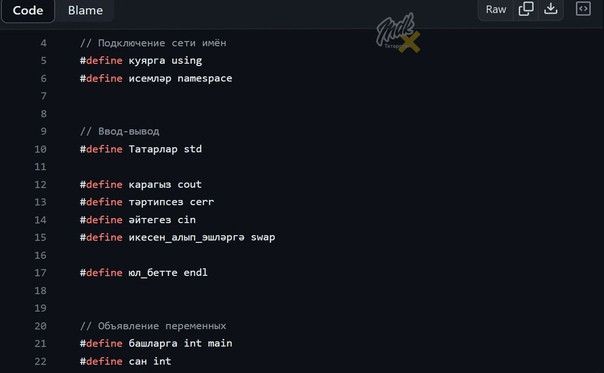Image resolution: width=604 pixels, height=373 pixels.
Task: Select line number 15
Action: pos(40,237)
